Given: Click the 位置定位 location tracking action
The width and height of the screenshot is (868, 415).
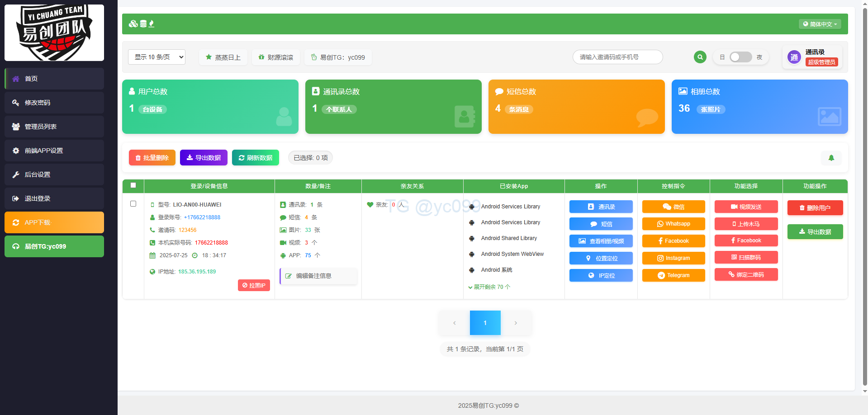Looking at the screenshot, I should click(x=601, y=258).
